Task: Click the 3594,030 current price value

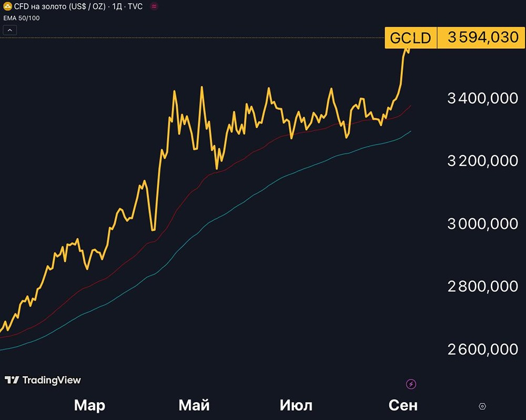Action: (483, 38)
